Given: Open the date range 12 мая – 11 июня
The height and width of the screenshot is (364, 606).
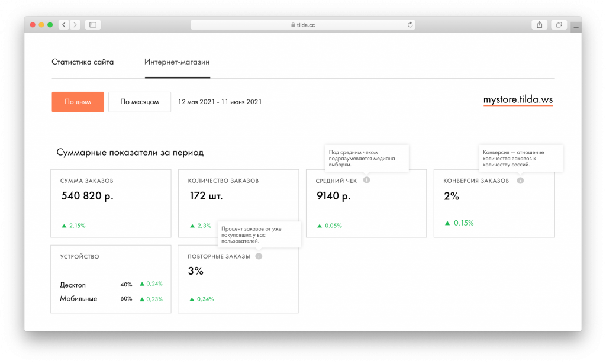Looking at the screenshot, I should click(x=220, y=102).
